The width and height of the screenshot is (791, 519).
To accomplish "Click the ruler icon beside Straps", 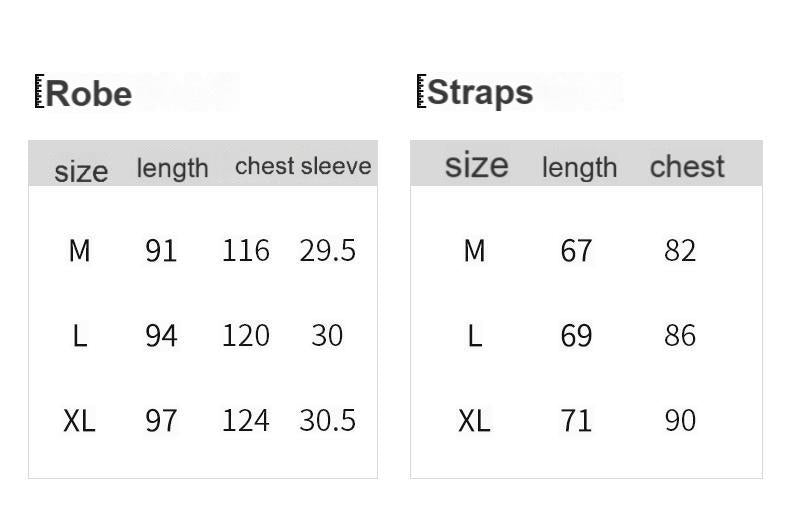I will [421, 90].
